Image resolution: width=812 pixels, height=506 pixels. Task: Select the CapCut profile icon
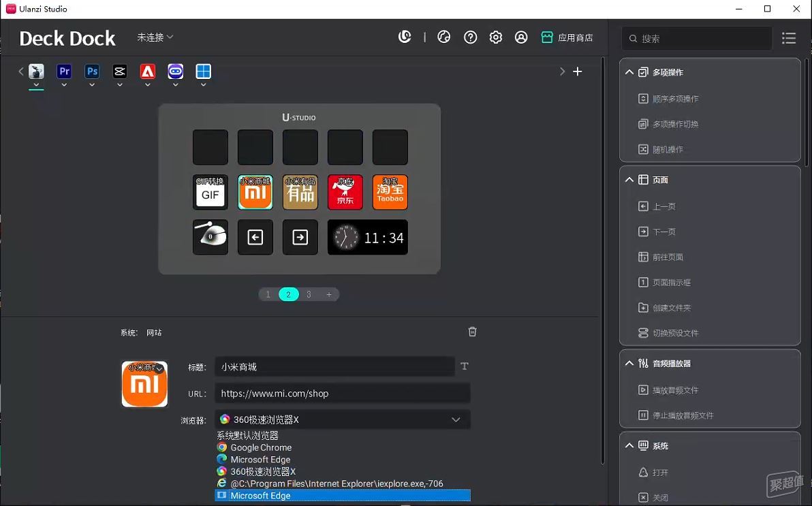(x=120, y=72)
